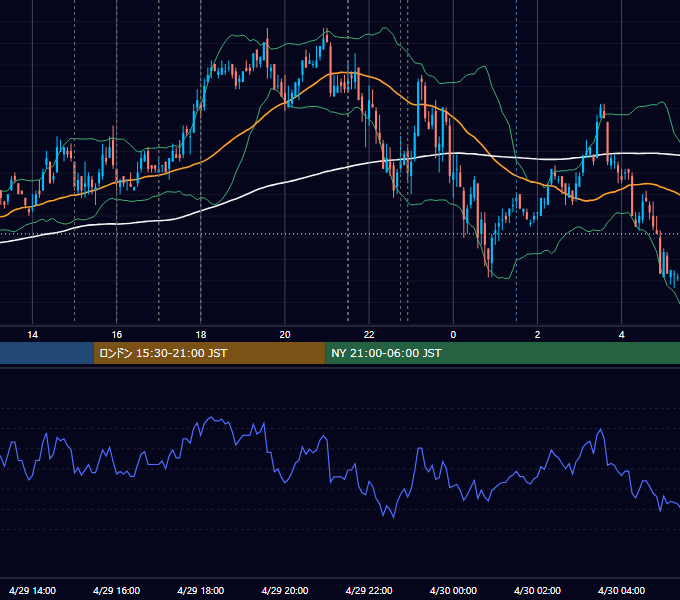Click hour label 18 on price chart axis
The width and height of the screenshot is (680, 600).
[201, 335]
